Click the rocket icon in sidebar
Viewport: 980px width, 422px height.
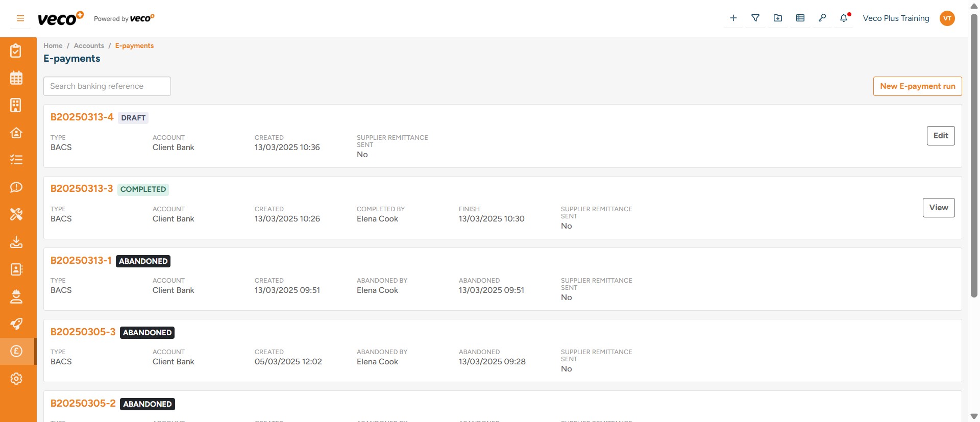pos(16,324)
